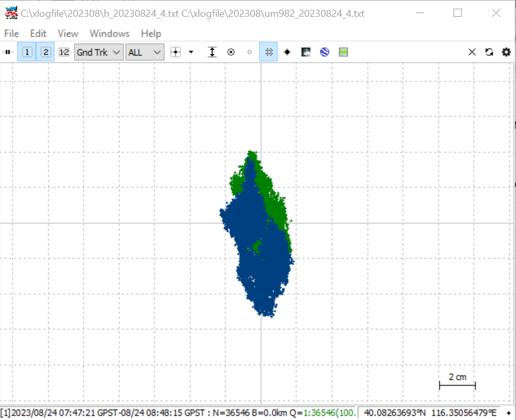
Task: Click the center origin crosshair icon
Action: (175, 52)
